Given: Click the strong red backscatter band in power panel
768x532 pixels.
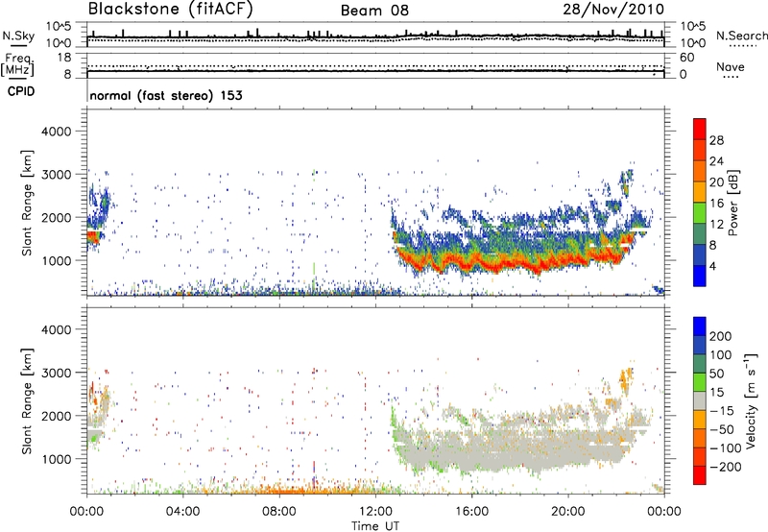Looking at the screenshot, I should point(510,264).
